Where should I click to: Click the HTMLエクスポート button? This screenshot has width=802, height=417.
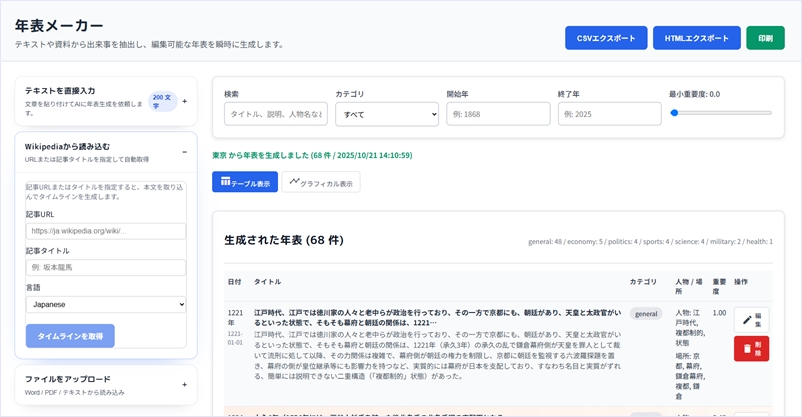point(697,38)
